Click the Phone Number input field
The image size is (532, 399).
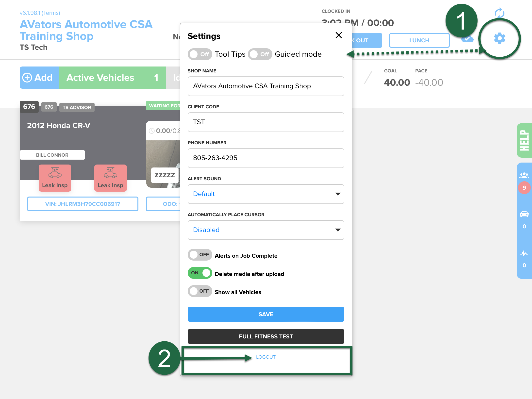coord(266,158)
